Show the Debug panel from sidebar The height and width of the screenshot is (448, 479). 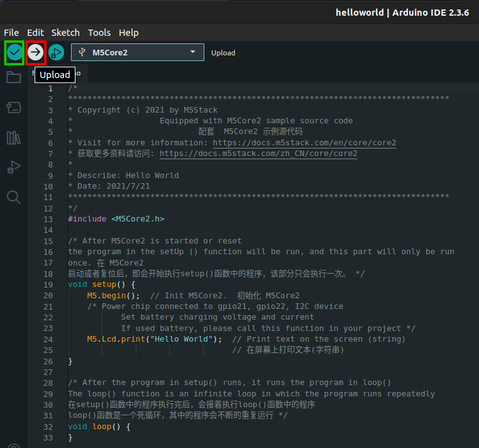(x=13, y=167)
